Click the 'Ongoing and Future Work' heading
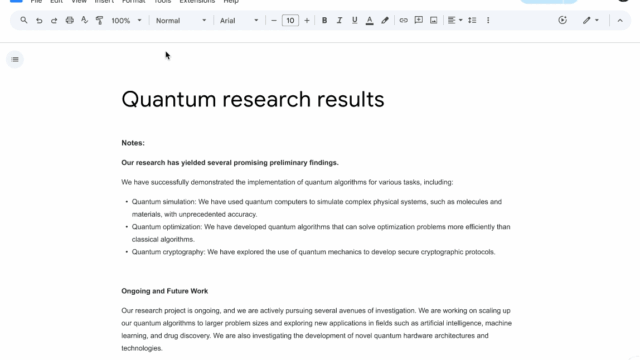The width and height of the screenshot is (640, 360). tap(164, 291)
